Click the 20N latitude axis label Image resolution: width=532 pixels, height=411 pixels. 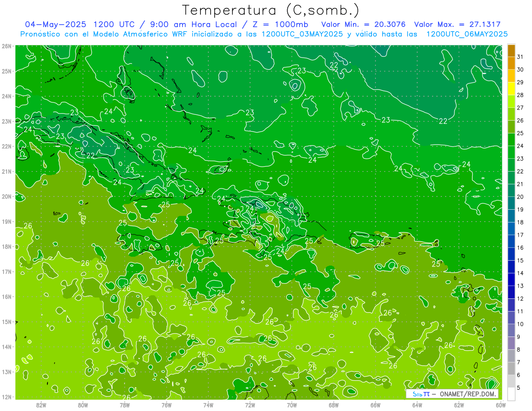pyautogui.click(x=6, y=196)
